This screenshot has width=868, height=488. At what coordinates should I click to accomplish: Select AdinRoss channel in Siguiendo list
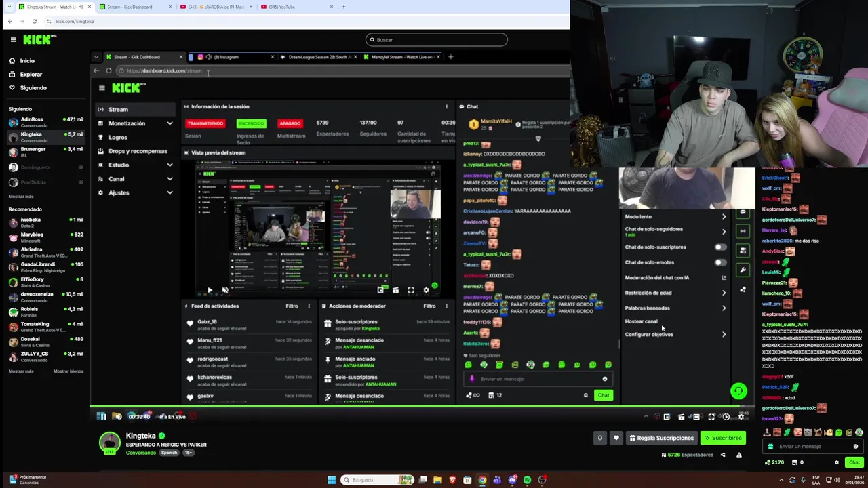click(45, 122)
